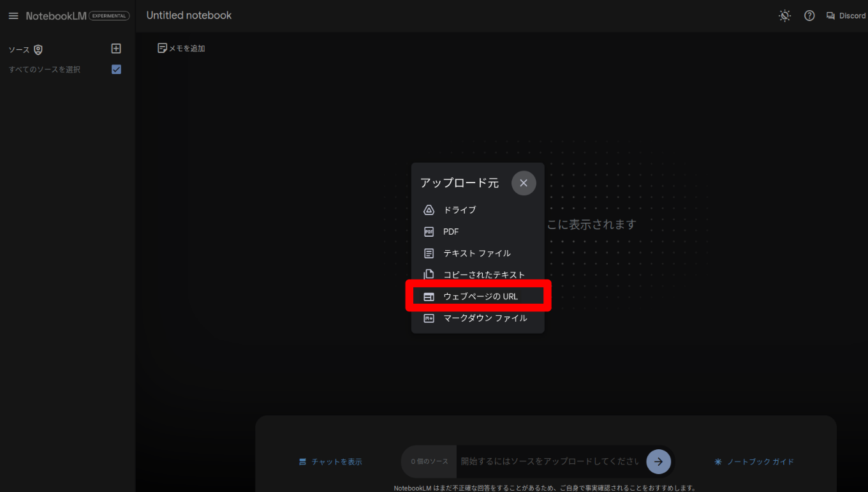Click the shield icon next to ソース
This screenshot has height=492, width=868.
(x=37, y=49)
